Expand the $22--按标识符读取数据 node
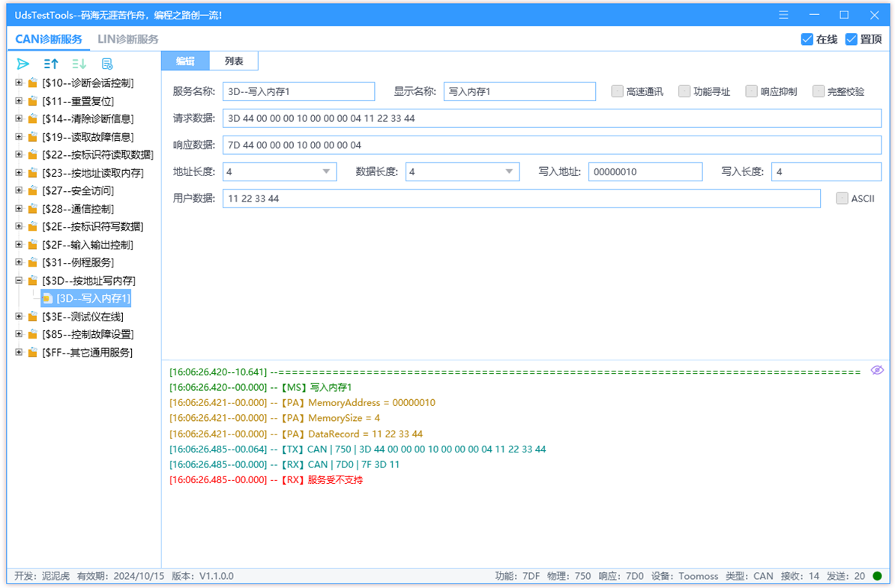895x588 pixels. tap(19, 154)
